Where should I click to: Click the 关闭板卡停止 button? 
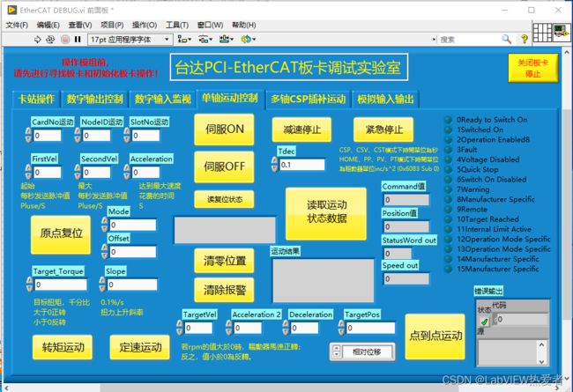(532, 69)
